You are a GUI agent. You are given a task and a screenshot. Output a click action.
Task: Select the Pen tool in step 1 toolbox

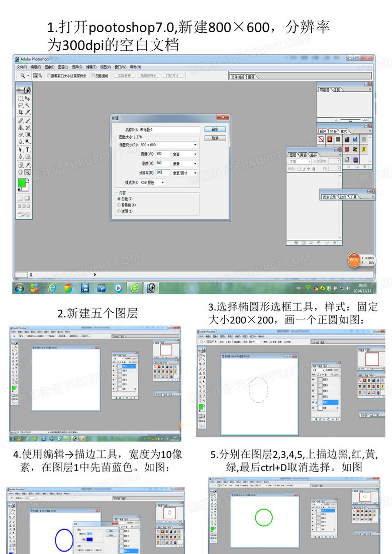click(21, 156)
